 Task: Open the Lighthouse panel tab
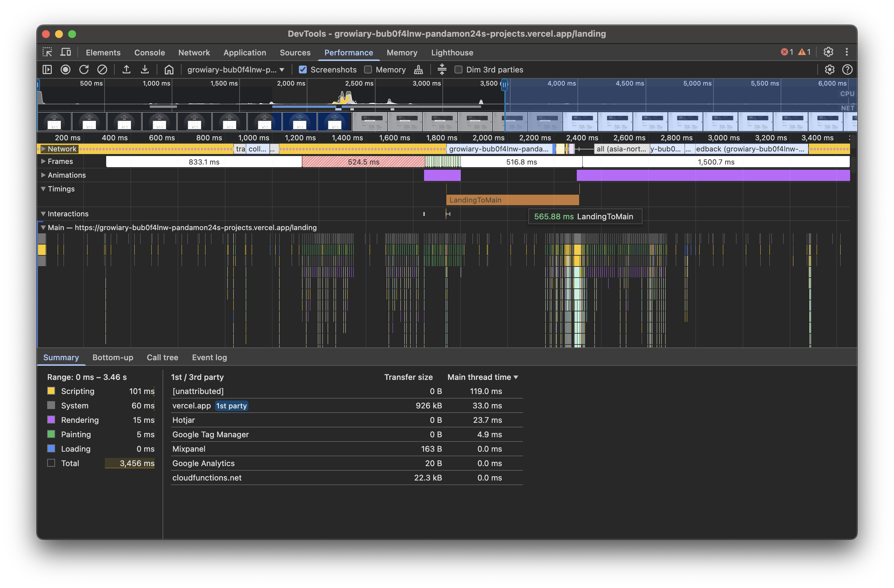pos(452,52)
